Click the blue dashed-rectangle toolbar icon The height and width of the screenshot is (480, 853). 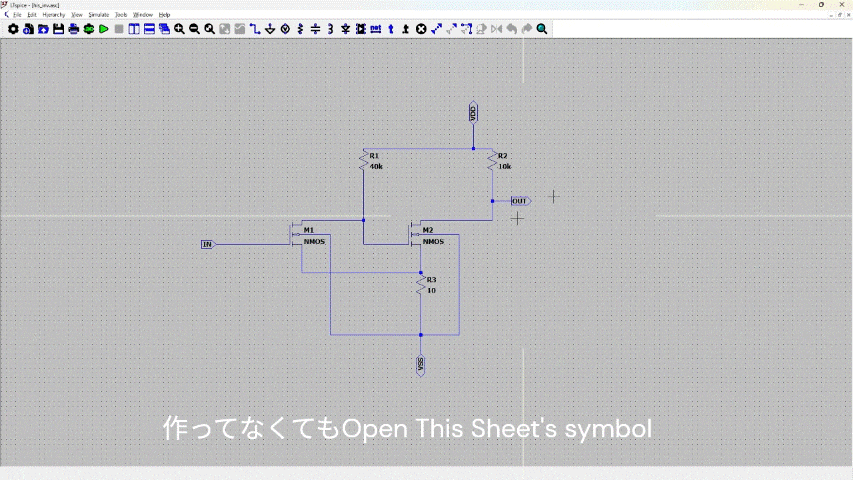466,29
